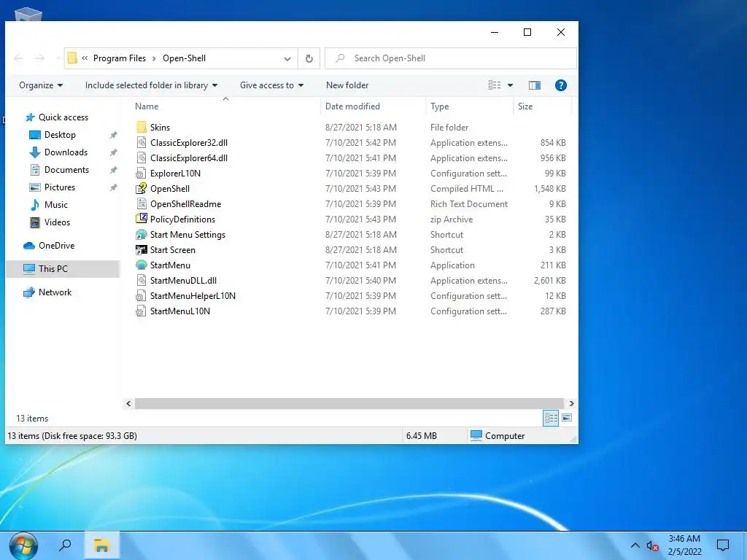The height and width of the screenshot is (560, 747).
Task: Expand the address bar history dropdown
Action: tap(287, 58)
